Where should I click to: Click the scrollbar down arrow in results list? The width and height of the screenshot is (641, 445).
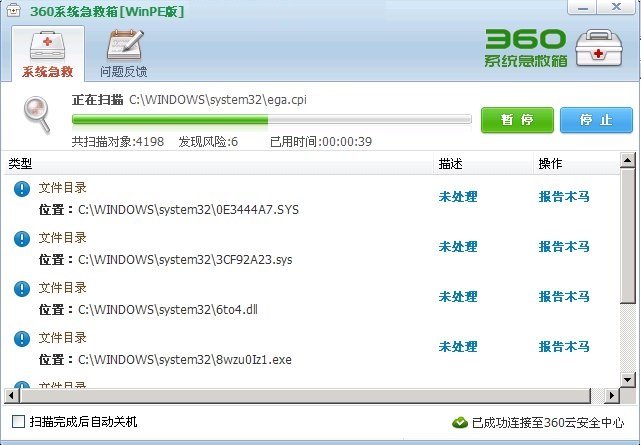[627, 379]
